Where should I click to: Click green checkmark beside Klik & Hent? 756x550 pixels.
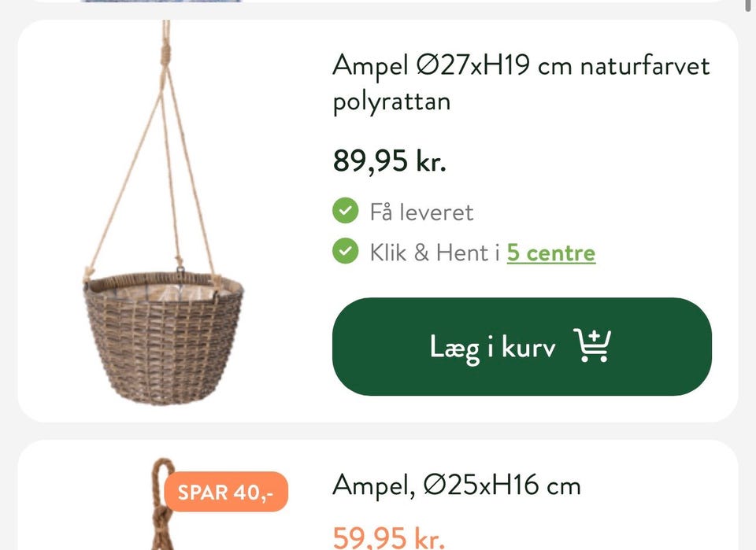(x=345, y=252)
